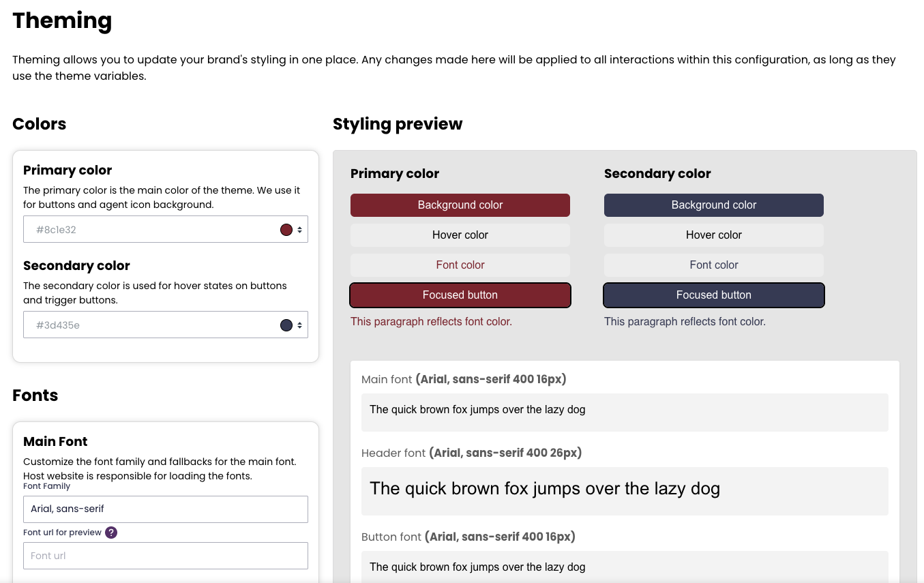Screen dimensions: 924x583
Task: Focus the Font url input field
Action: point(165,556)
